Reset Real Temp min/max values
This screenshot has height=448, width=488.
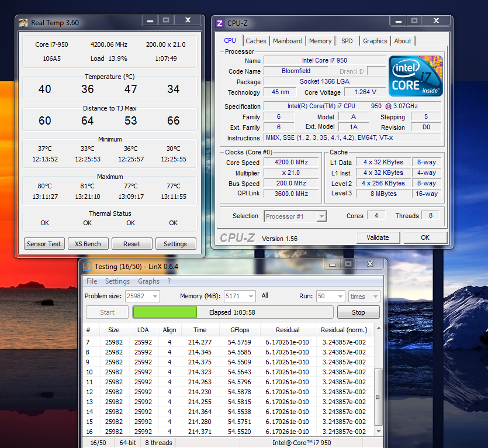pyautogui.click(x=131, y=244)
